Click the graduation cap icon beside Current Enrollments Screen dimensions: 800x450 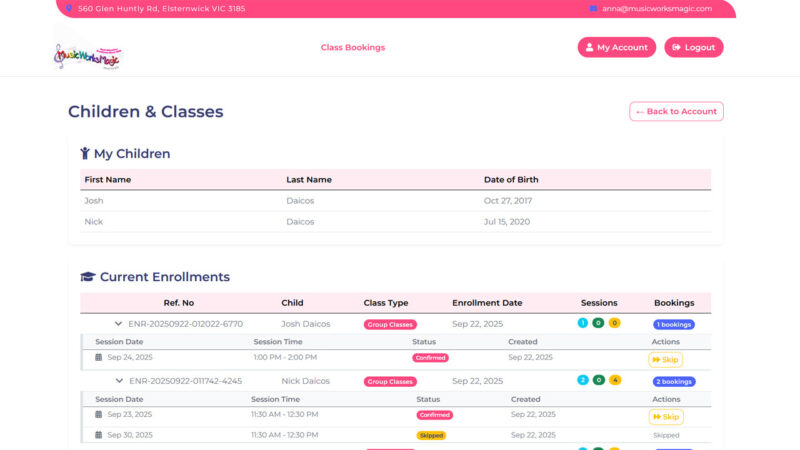pyautogui.click(x=88, y=277)
